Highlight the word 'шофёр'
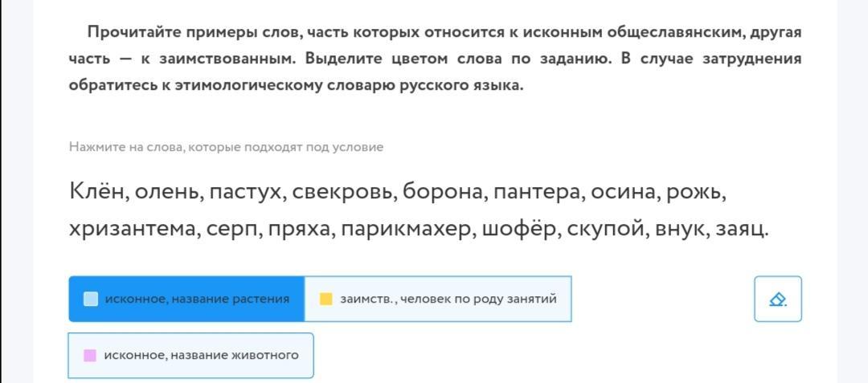 click(519, 230)
